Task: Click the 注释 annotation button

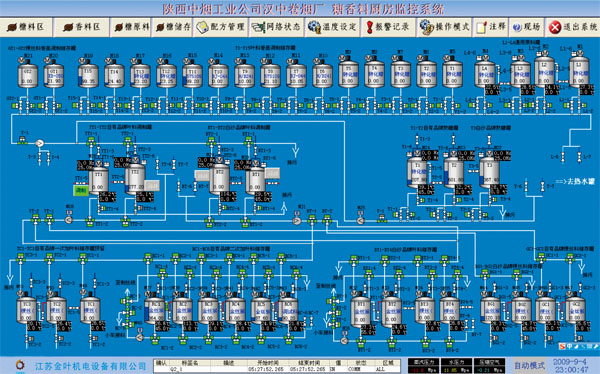Action: click(x=491, y=27)
